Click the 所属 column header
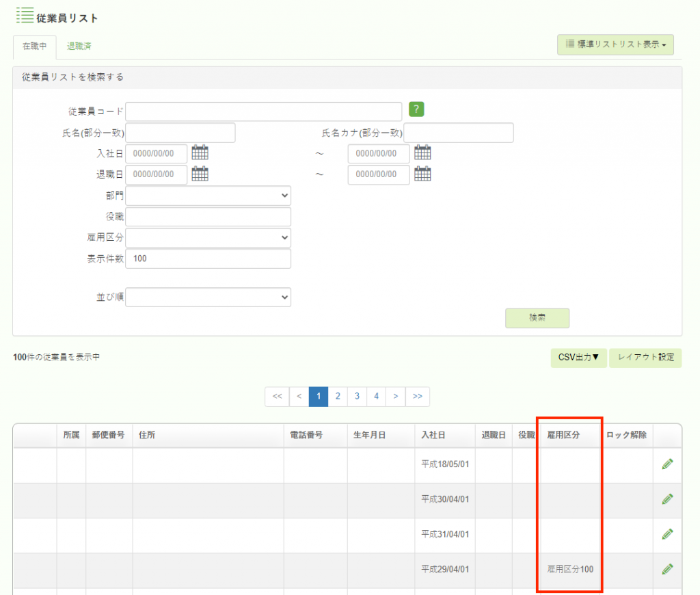This screenshot has width=700, height=595. (71, 435)
